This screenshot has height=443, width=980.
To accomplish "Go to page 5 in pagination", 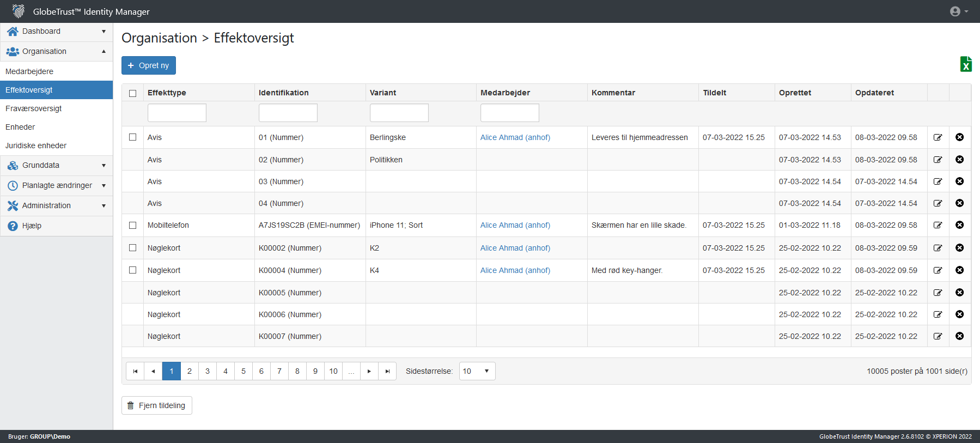I will click(244, 371).
